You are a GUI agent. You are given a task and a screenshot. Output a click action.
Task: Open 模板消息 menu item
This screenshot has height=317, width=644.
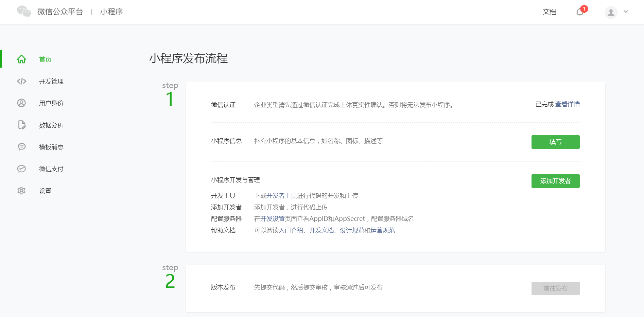(51, 147)
